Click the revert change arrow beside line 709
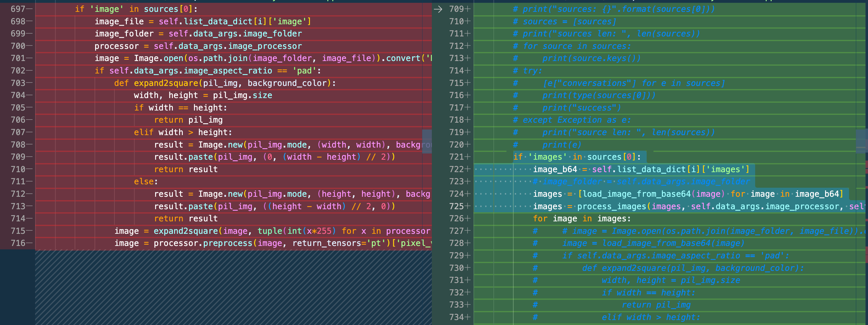Image resolution: width=868 pixels, height=325 pixels. coord(438,9)
